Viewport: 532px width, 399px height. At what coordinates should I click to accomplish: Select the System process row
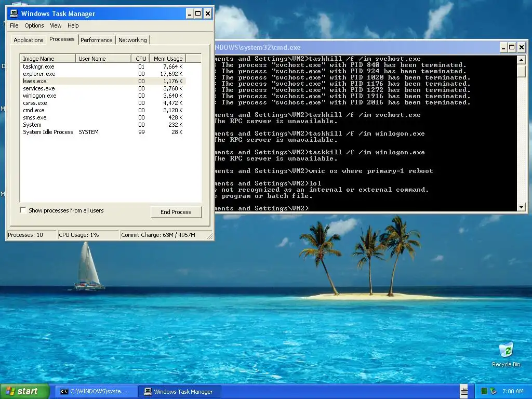[x=103, y=125]
